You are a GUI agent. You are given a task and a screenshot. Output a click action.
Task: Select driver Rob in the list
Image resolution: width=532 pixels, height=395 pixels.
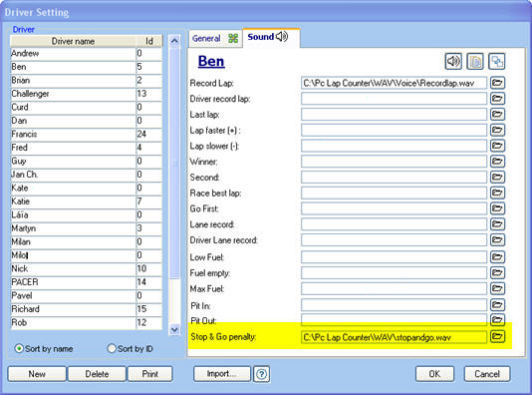pos(73,322)
